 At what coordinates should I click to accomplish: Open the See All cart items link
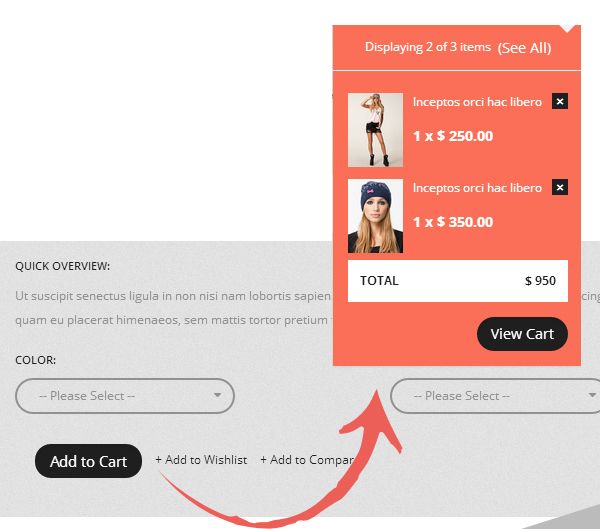coord(524,48)
